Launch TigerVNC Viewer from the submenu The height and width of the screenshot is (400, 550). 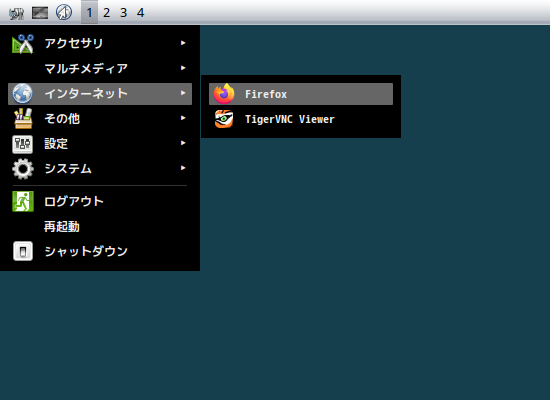[301, 119]
